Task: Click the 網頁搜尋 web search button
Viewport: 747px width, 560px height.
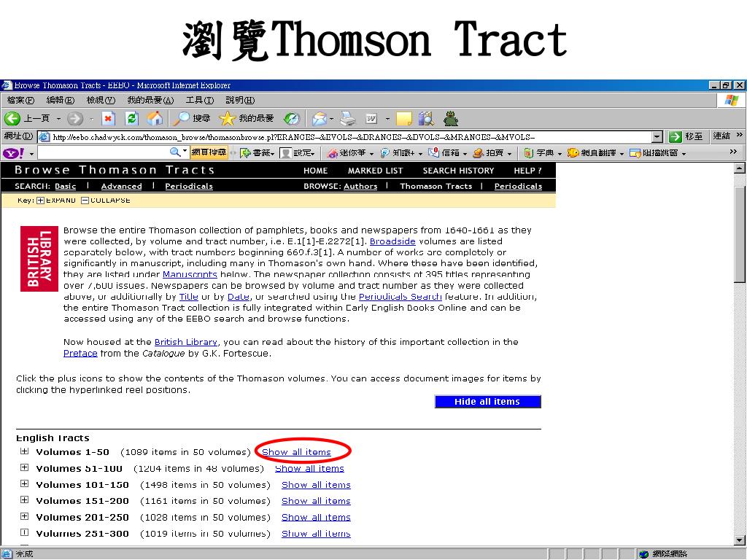Action: pyautogui.click(x=209, y=152)
